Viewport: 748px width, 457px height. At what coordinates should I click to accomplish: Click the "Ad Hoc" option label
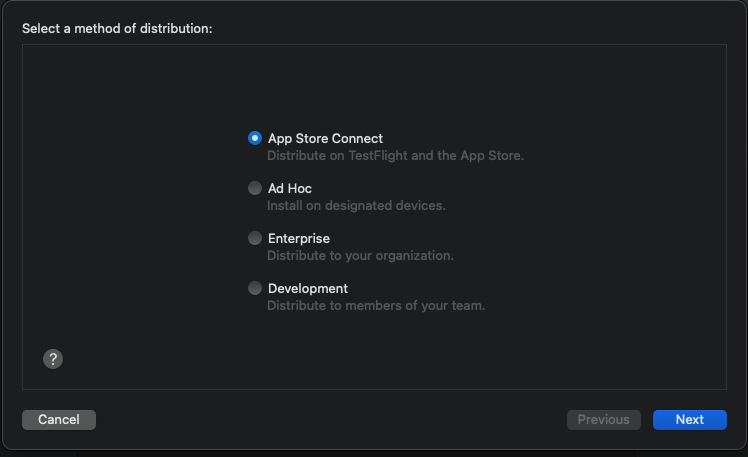(290, 188)
